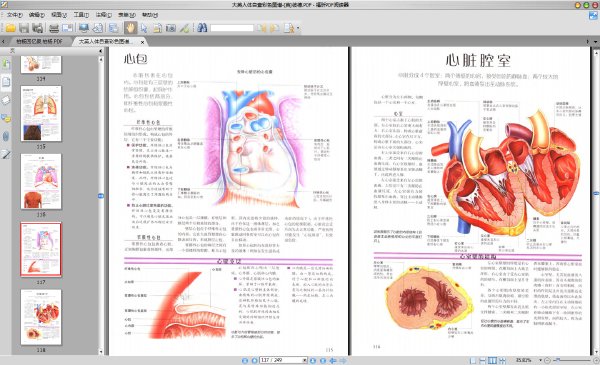Open the page number dropdown
This screenshot has width=600, height=365.
click(x=305, y=360)
